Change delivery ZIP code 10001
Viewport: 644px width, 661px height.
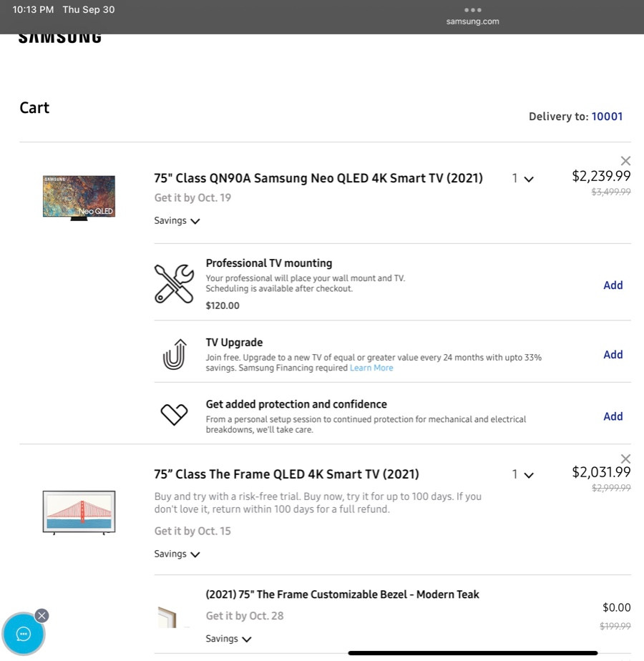click(607, 117)
